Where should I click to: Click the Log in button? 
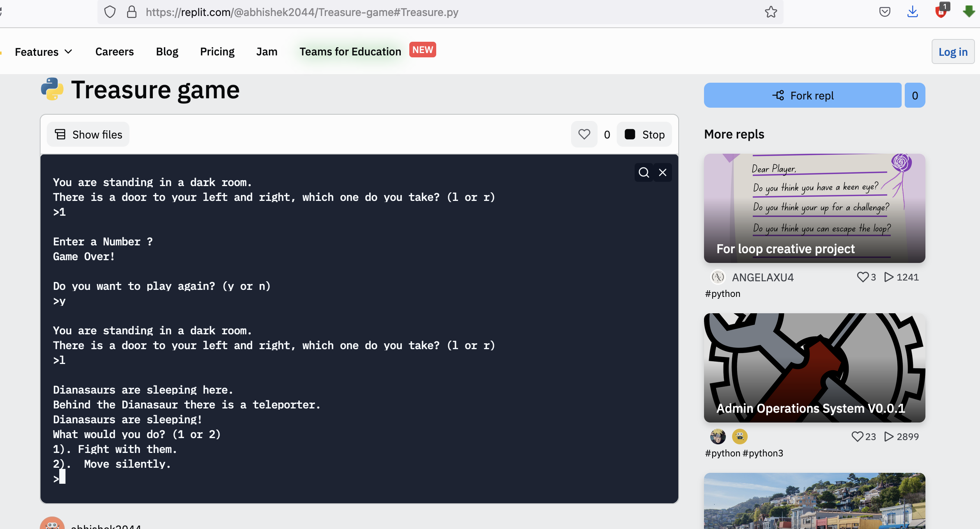(953, 52)
